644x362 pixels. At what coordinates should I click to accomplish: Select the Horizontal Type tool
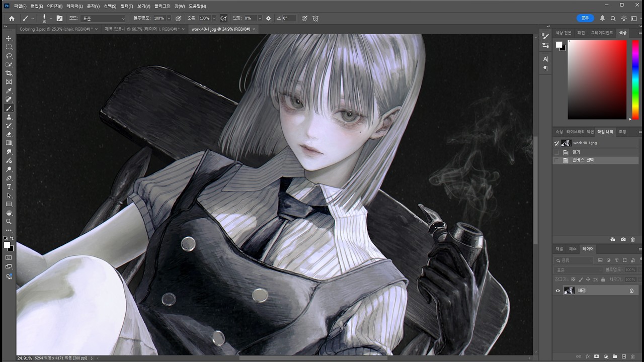pyautogui.click(x=9, y=187)
